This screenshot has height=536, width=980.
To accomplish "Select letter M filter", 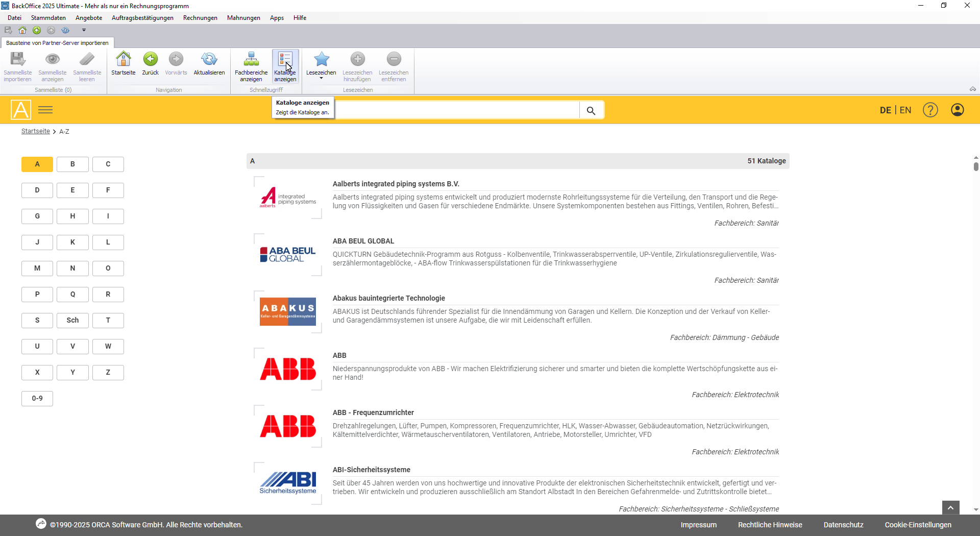I will click(37, 269).
